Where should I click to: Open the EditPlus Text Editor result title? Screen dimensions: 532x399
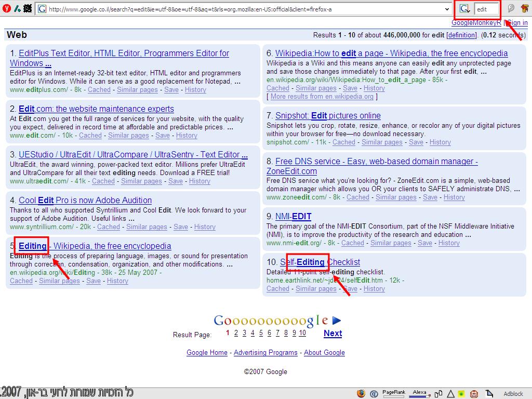(120, 58)
